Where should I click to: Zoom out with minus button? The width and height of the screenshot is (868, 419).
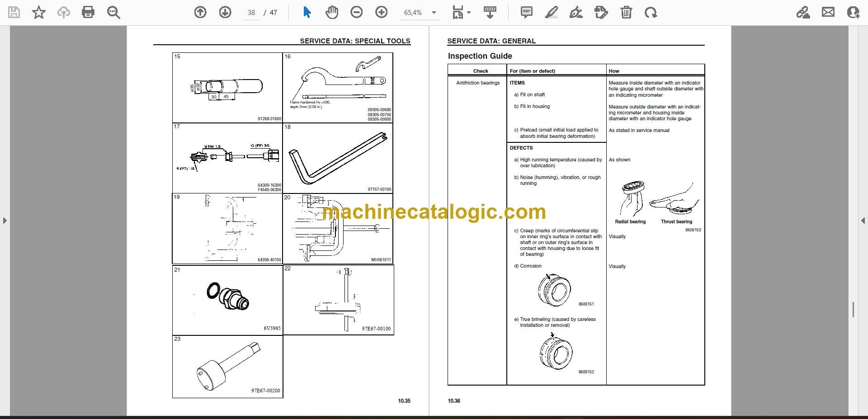(x=357, y=13)
